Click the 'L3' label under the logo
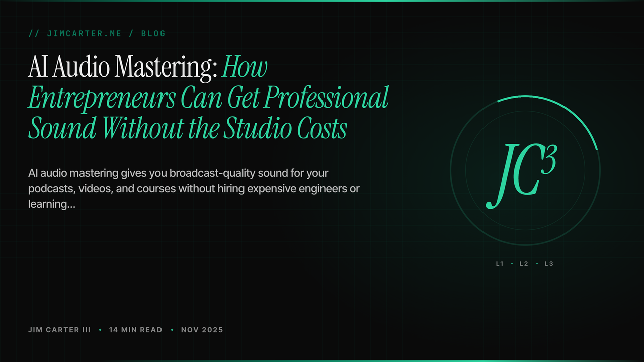 tap(549, 264)
